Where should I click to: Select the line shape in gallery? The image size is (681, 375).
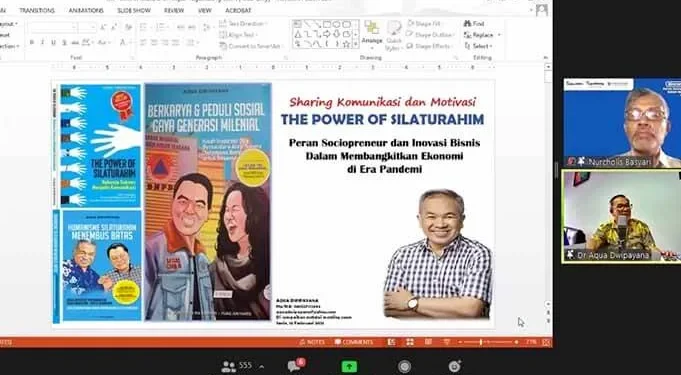(308, 24)
